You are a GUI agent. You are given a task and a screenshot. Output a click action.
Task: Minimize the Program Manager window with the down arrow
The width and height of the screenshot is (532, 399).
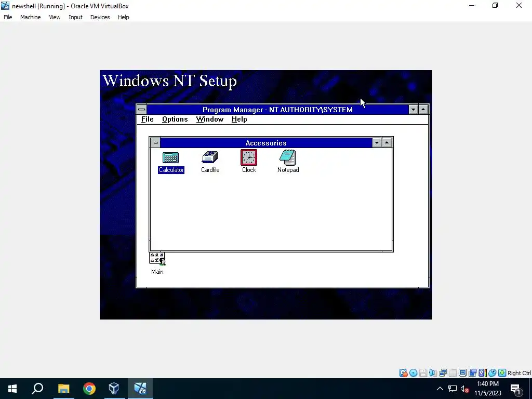[413, 110]
